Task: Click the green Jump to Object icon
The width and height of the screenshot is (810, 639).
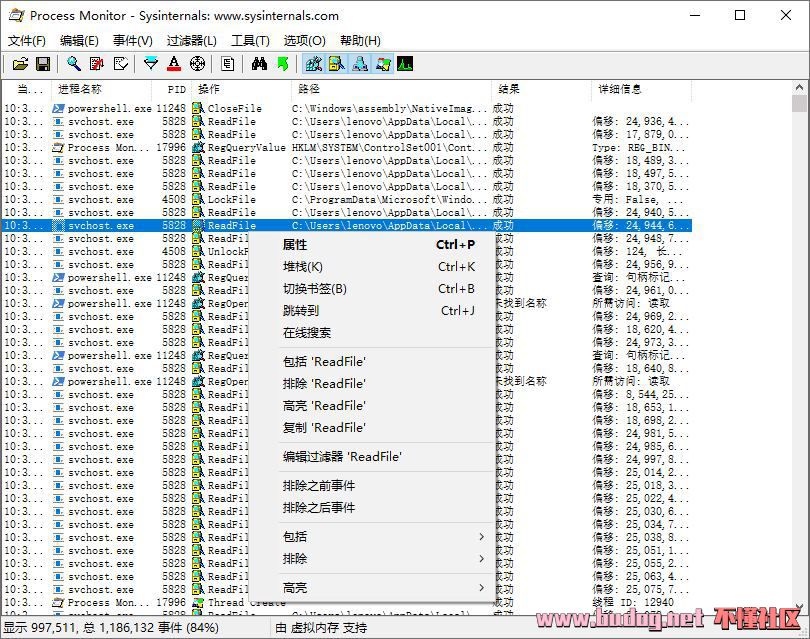Action: (283, 64)
